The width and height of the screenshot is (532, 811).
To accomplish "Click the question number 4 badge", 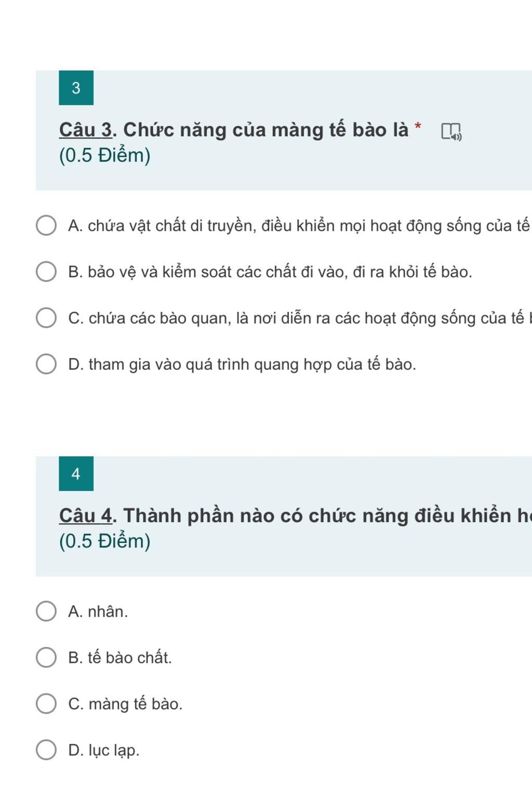I will [76, 474].
